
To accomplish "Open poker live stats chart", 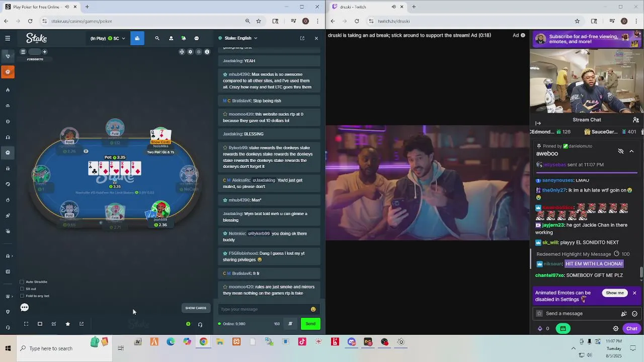I will (x=54, y=324).
